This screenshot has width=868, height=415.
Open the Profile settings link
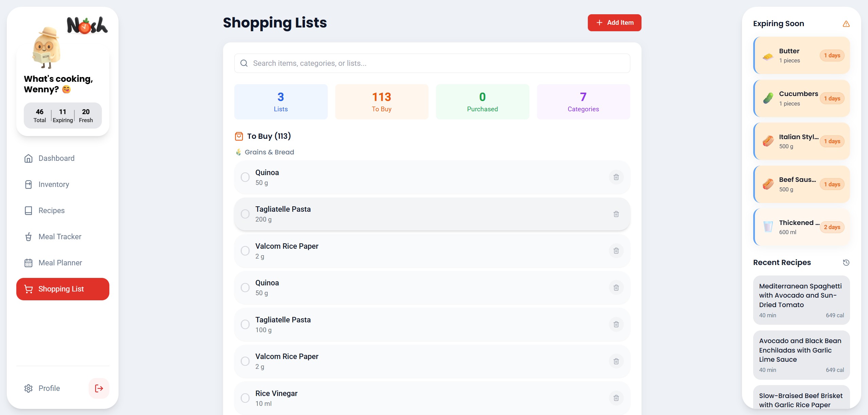pyautogui.click(x=49, y=388)
